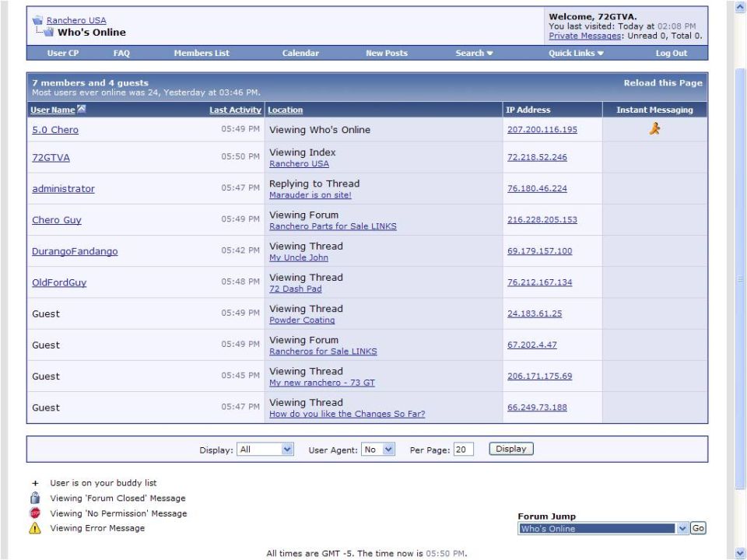Click '7 members and 4 guests' heading
The height and width of the screenshot is (560, 747).
pyautogui.click(x=90, y=83)
